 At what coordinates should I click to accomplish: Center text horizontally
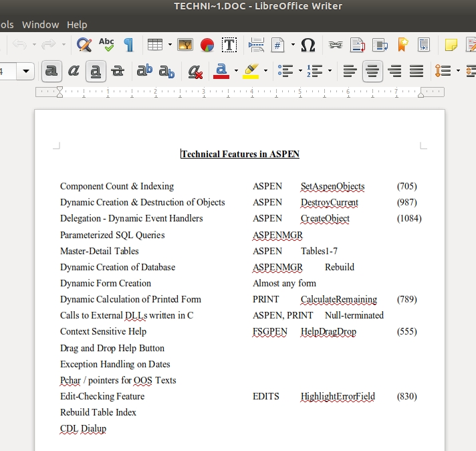pyautogui.click(x=372, y=71)
